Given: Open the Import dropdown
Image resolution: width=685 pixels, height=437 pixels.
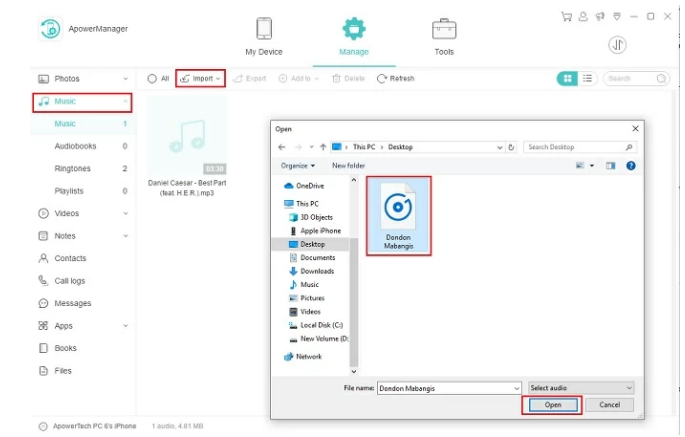Looking at the screenshot, I should 200,78.
